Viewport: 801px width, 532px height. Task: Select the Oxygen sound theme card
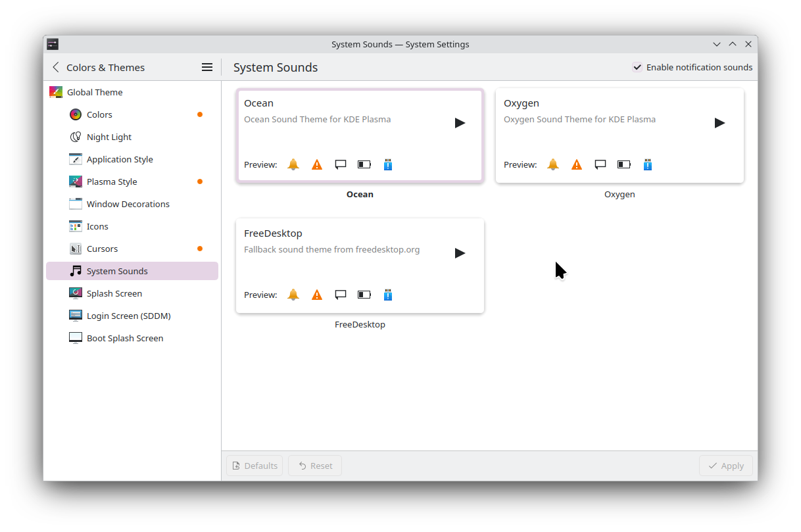tap(619, 139)
